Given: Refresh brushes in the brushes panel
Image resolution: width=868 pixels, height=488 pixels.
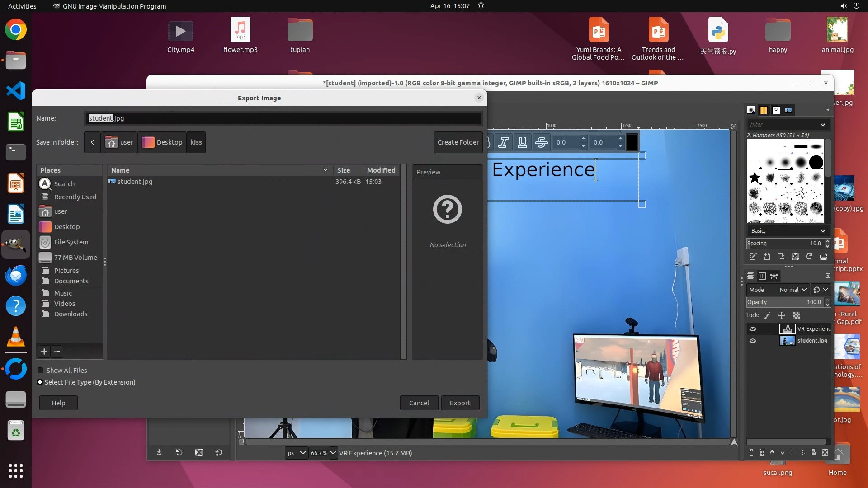Looking at the screenshot, I should point(809,257).
